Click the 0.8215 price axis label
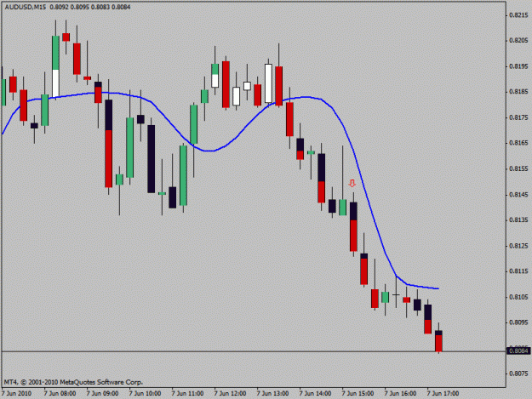This screenshot has height=399, width=532. (x=518, y=15)
